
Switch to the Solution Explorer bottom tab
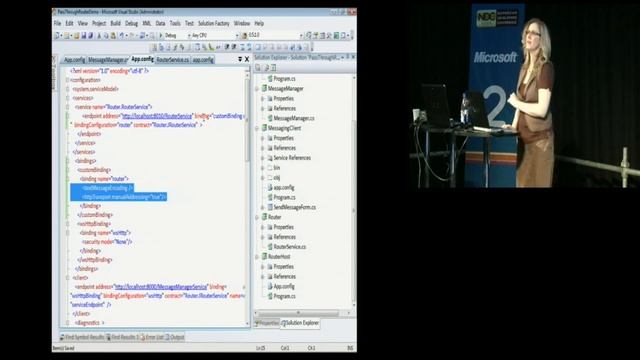tap(300, 323)
